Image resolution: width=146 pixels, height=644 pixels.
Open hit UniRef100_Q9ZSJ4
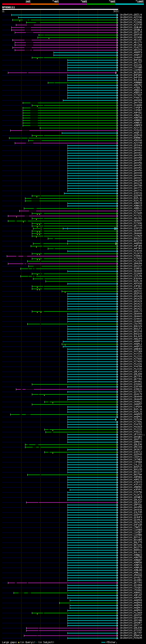[131, 15]
